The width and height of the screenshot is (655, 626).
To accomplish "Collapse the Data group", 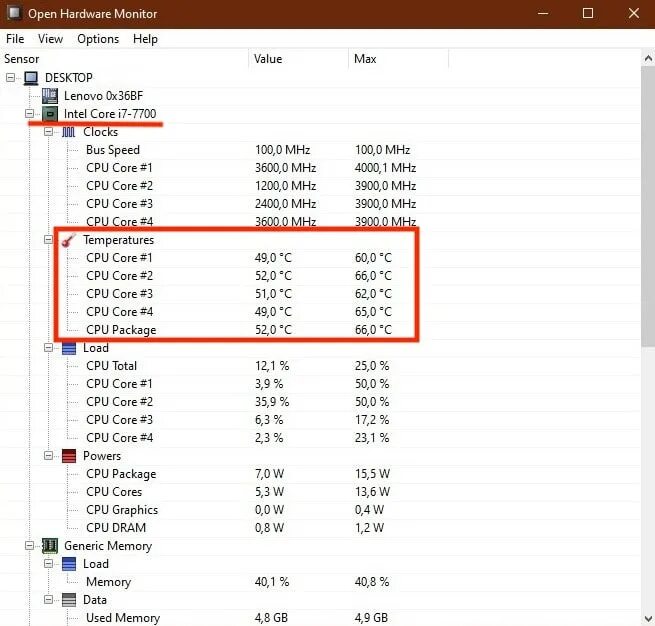I will click(48, 599).
